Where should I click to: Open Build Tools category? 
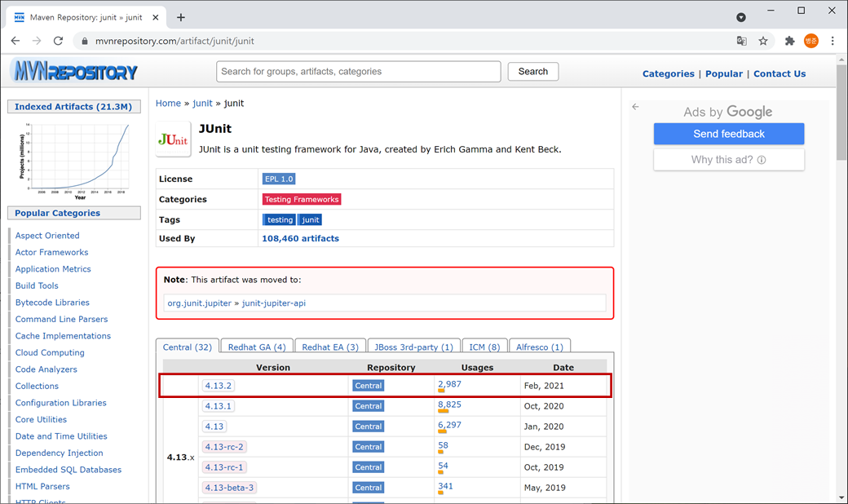click(37, 285)
